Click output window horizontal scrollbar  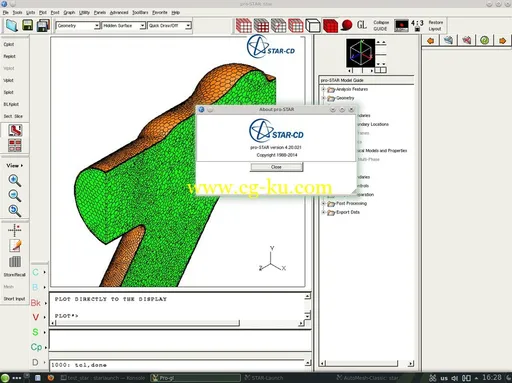178,323
